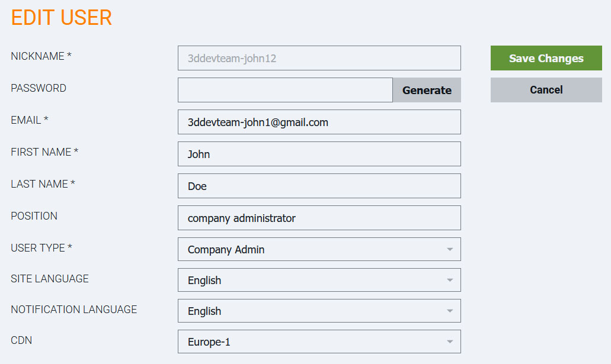Edit the Position field 'company administrator'
Screen dimensions: 611x364
319,218
